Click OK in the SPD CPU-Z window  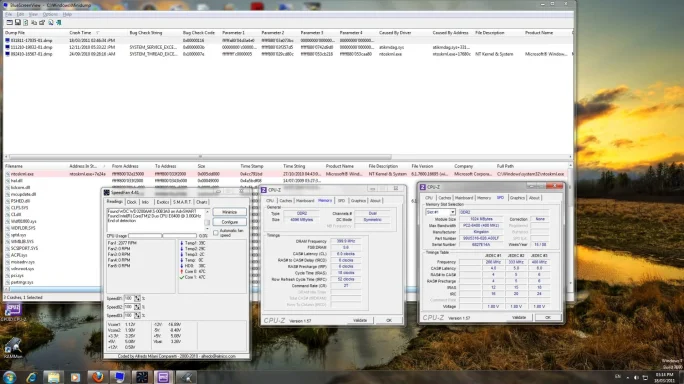coord(548,318)
